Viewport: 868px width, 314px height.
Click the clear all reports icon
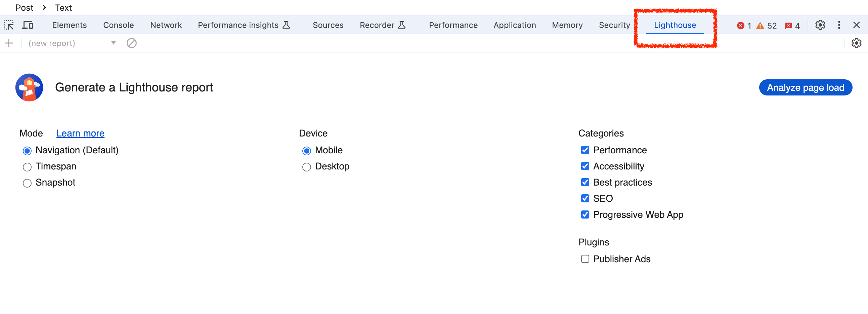[x=132, y=43]
